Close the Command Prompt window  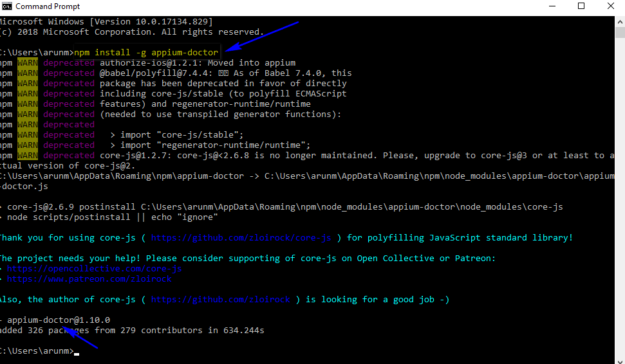[610, 6]
